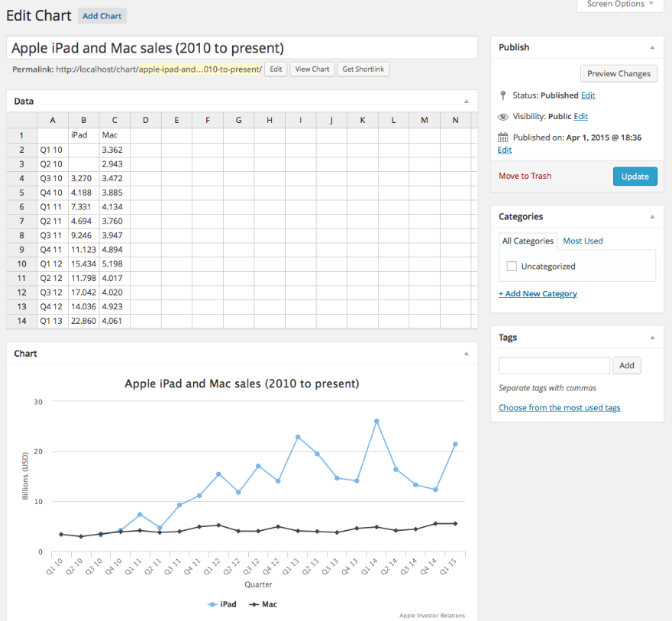672x621 pixels.
Task: Select the All Categories tab
Action: (x=528, y=241)
